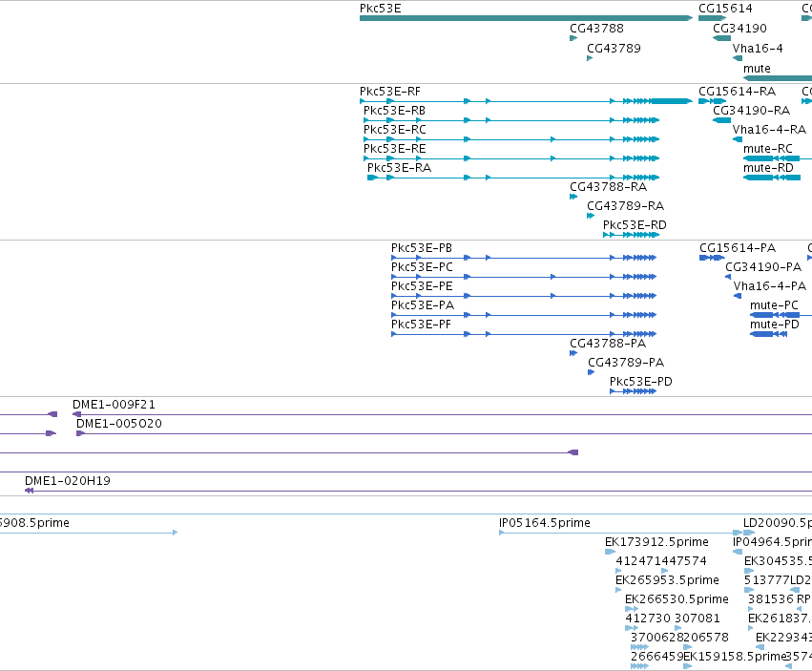Select transcript Pkc53E-RF
This screenshot has width=812, height=671.
click(x=390, y=92)
